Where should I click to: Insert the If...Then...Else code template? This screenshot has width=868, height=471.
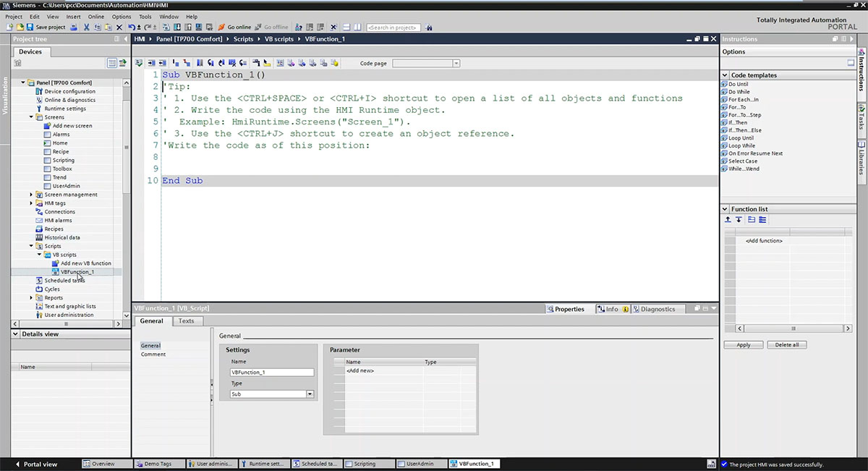741,130
